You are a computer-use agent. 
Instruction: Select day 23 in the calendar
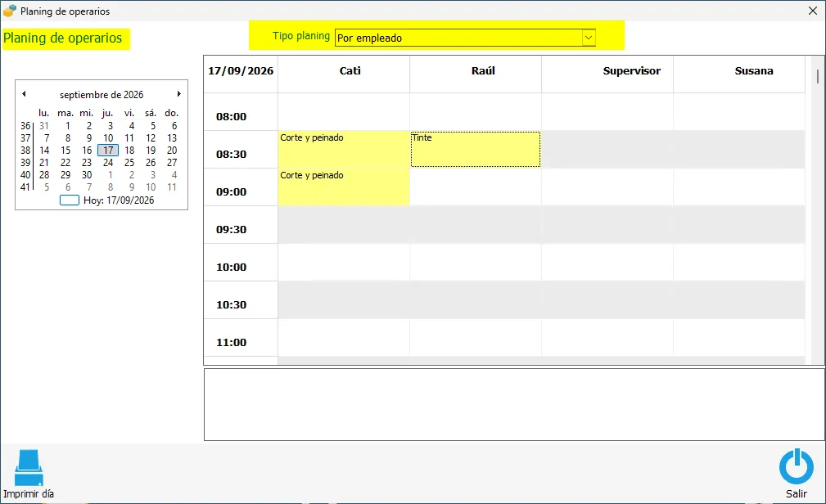click(87, 163)
